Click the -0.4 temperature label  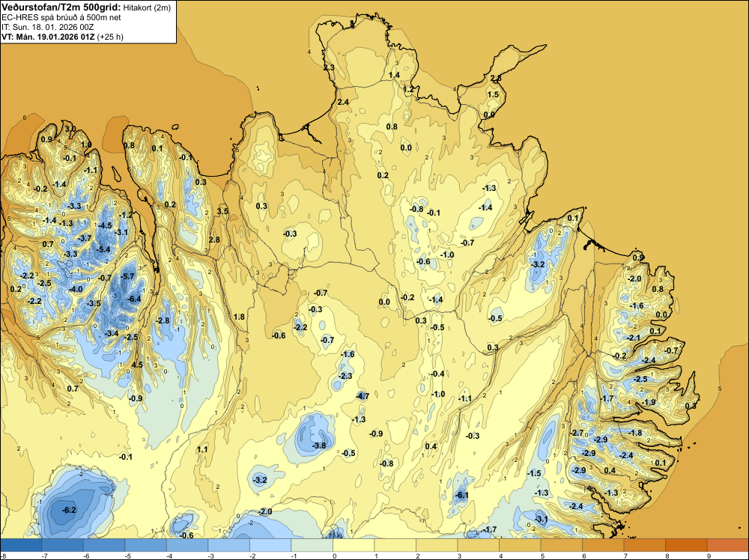[x=437, y=374]
